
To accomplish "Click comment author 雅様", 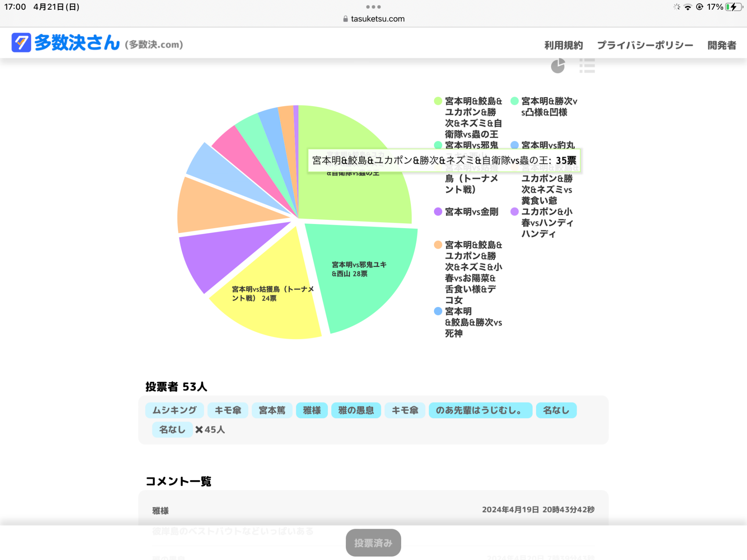I will pyautogui.click(x=161, y=511).
